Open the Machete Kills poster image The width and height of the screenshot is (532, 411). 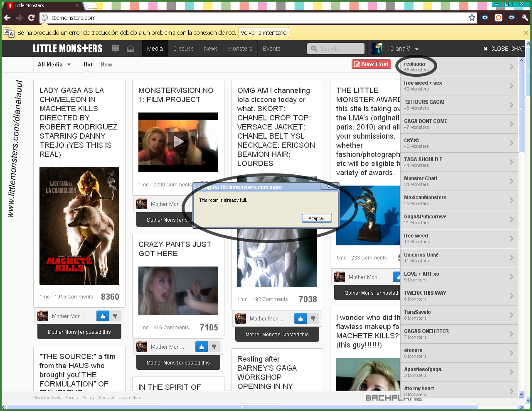click(x=79, y=226)
